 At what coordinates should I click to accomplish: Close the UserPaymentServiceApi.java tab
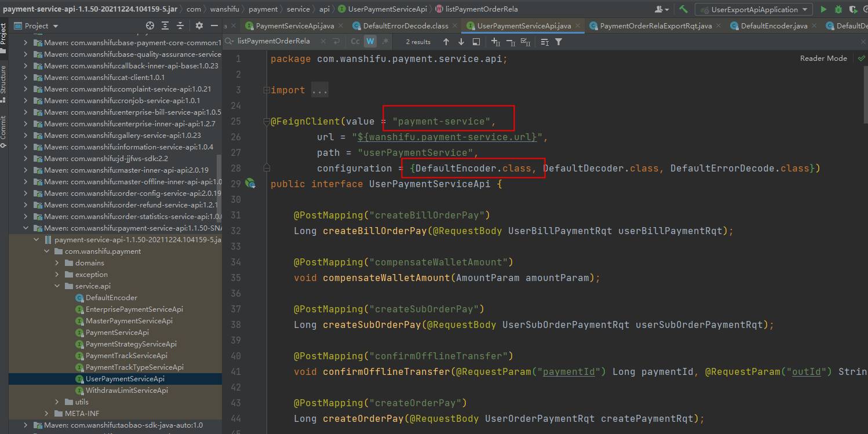click(578, 26)
